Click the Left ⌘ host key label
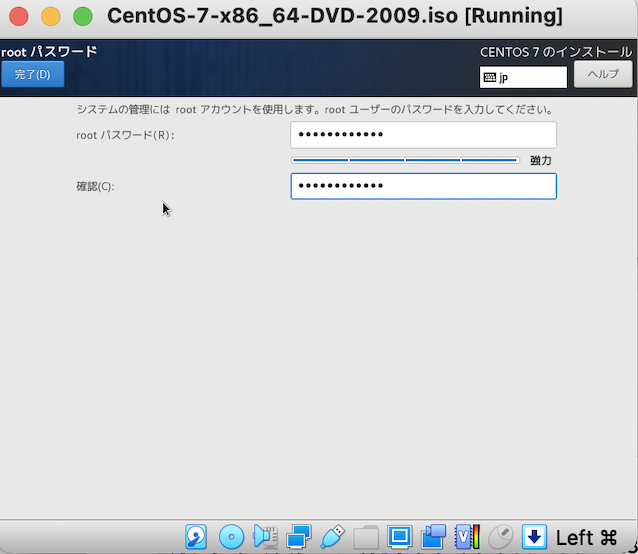 [x=586, y=537]
